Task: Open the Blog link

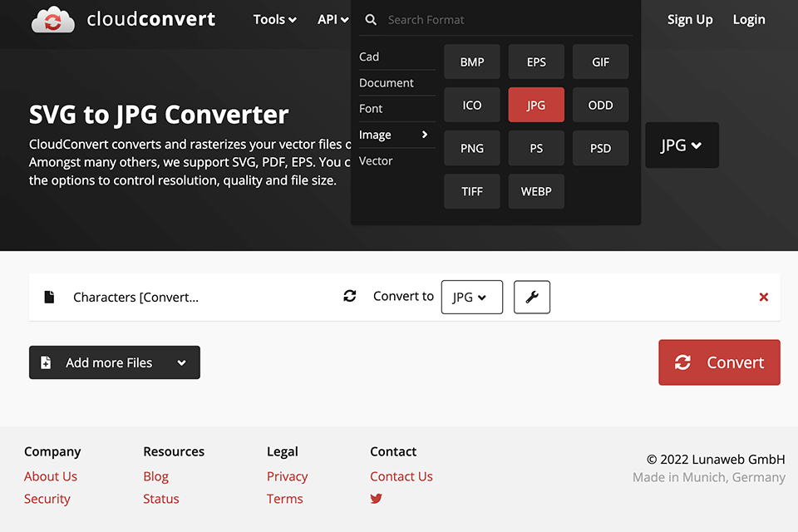Action: (155, 476)
